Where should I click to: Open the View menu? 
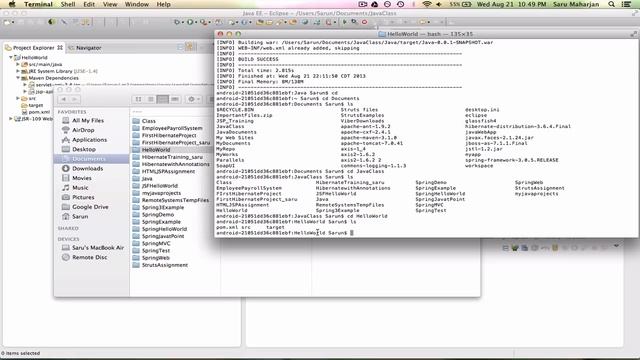(110, 4)
